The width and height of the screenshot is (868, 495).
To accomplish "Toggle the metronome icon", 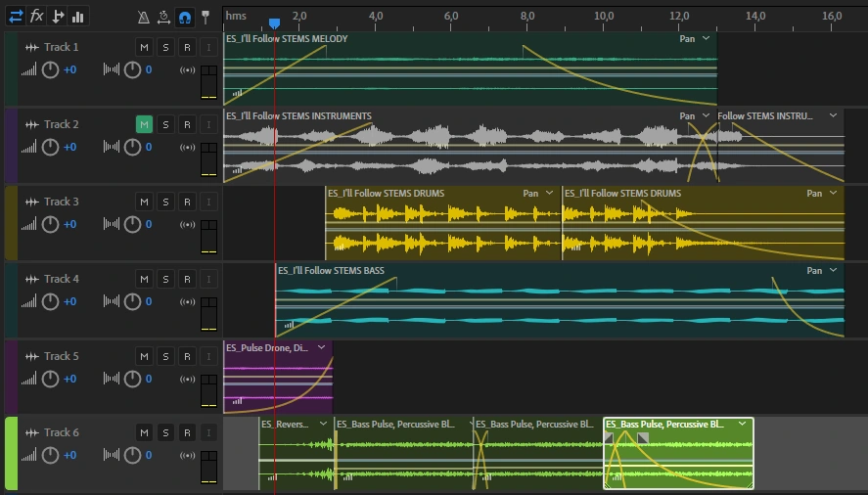I will pos(143,17).
